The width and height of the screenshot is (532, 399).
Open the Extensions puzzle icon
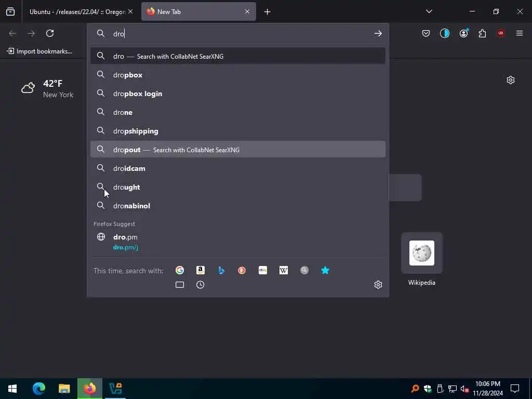point(482,33)
